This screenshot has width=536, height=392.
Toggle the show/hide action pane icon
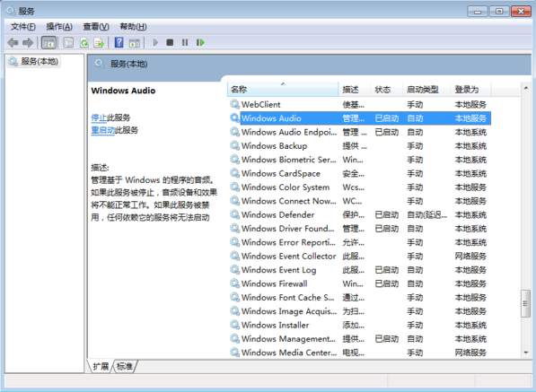click(135, 43)
